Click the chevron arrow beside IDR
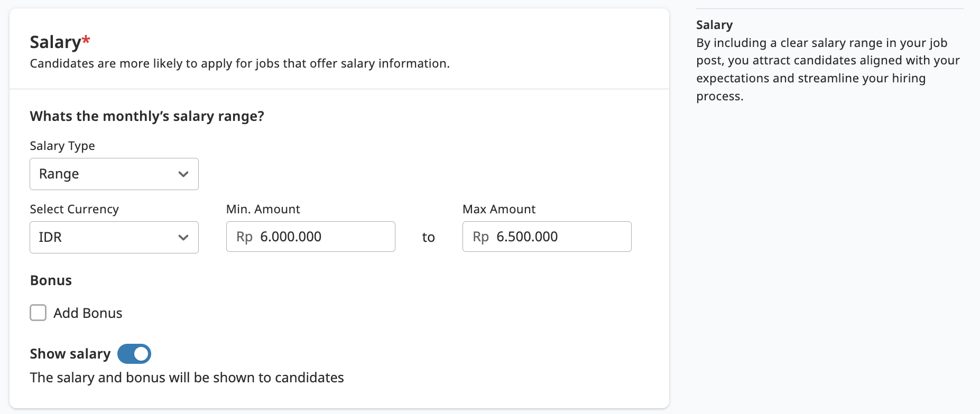 click(x=183, y=238)
